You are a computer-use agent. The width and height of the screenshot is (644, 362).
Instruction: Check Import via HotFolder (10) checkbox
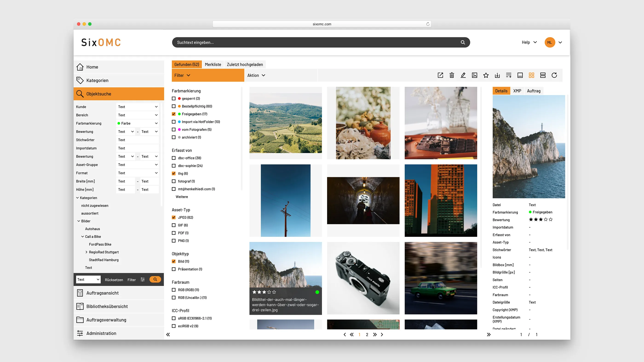(174, 122)
